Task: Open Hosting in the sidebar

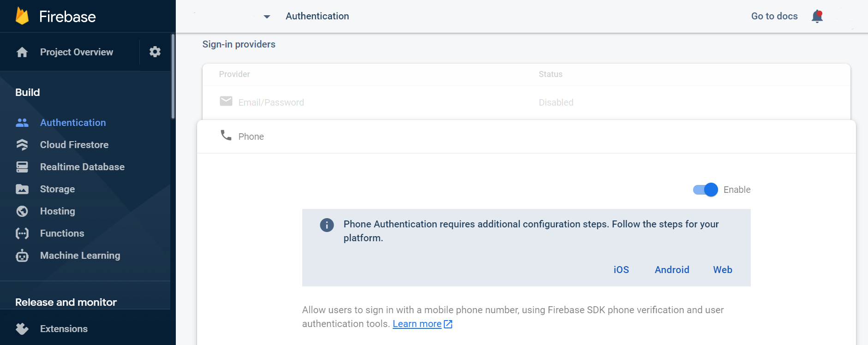Action: tap(57, 211)
